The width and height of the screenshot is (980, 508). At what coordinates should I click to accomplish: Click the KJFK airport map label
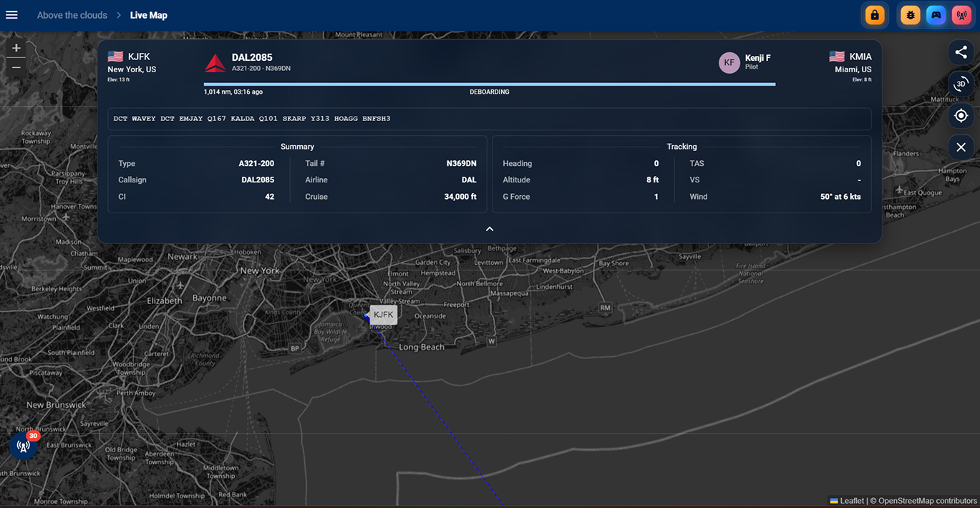pyautogui.click(x=383, y=315)
